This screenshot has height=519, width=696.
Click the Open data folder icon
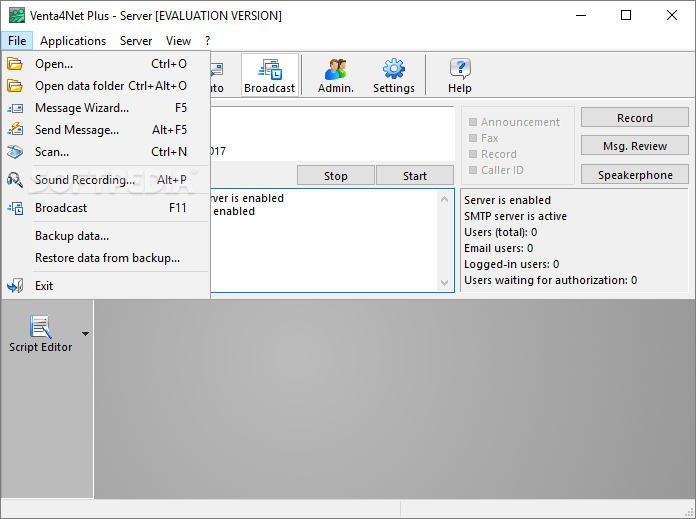[x=15, y=86]
